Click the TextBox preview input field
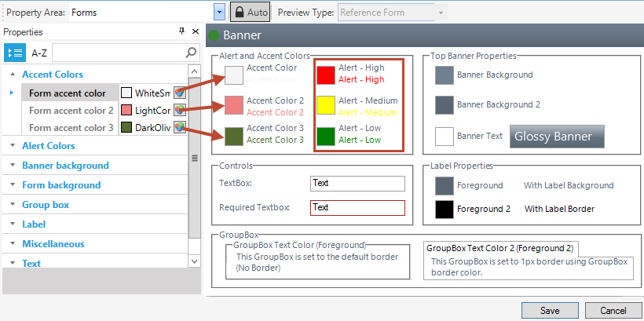Image resolution: width=644 pixels, height=321 pixels. coord(357,184)
